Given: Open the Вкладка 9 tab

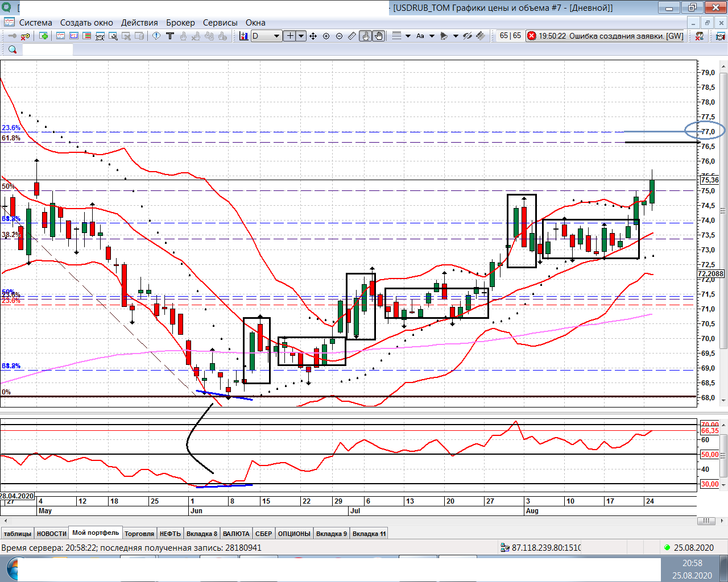Looking at the screenshot, I should [332, 534].
